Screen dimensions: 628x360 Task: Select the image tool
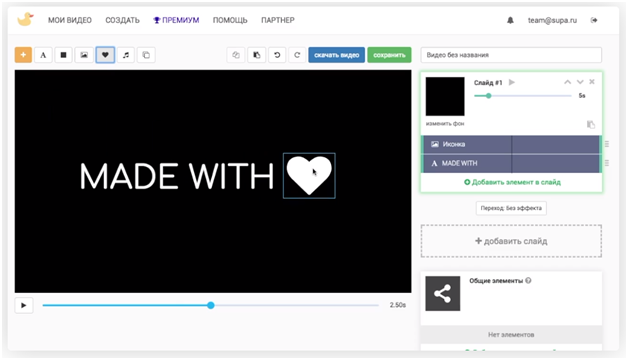click(x=84, y=55)
